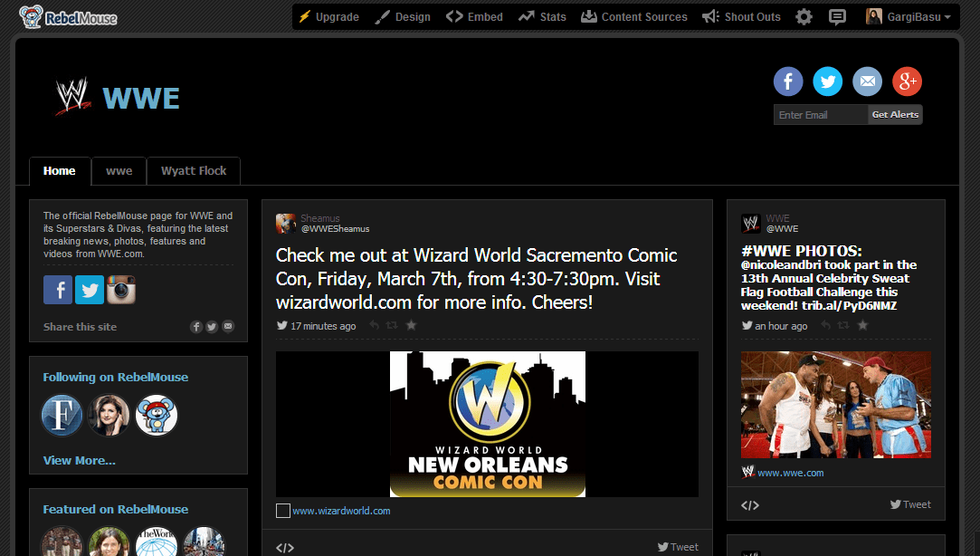Open the woman avatar in Following
Viewport: 980px width, 556px height.
tap(109, 415)
